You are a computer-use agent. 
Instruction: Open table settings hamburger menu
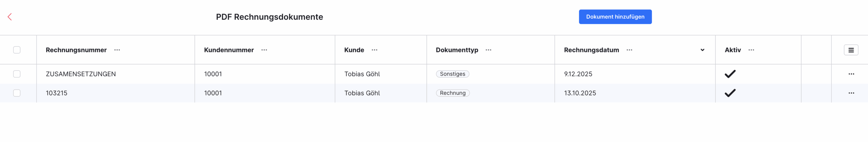[851, 50]
